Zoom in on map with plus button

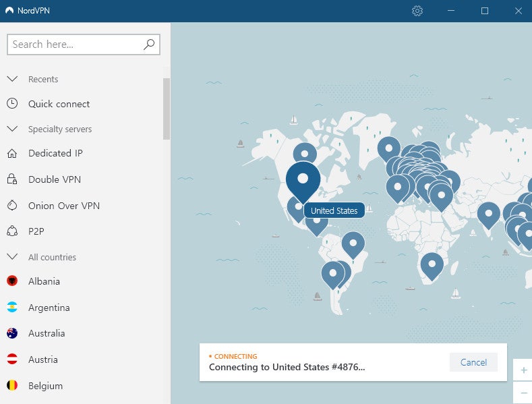tap(523, 370)
